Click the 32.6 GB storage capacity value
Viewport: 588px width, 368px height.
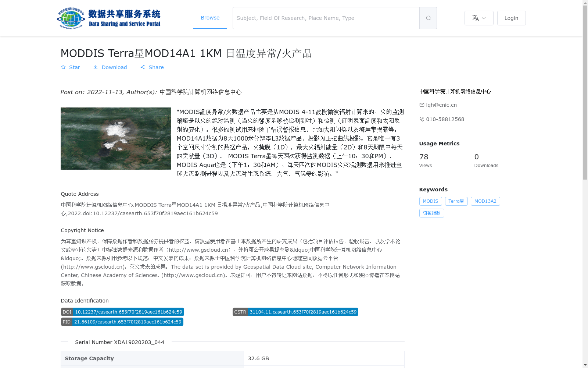[x=258, y=358]
